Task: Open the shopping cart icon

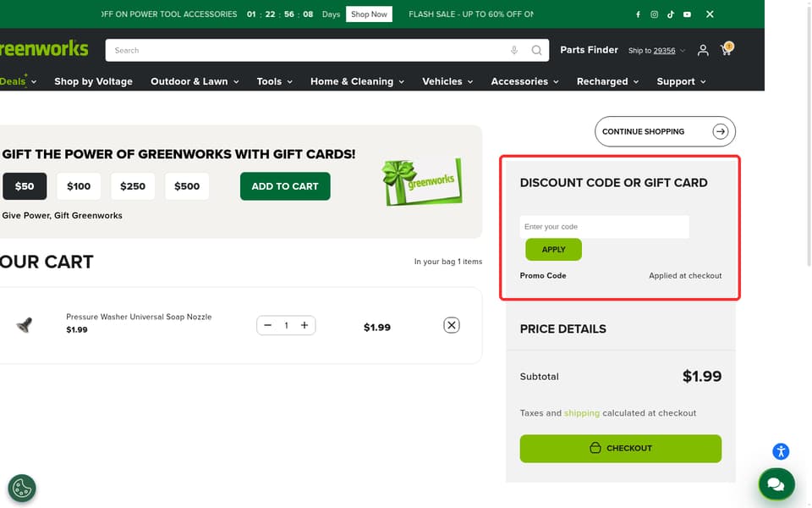Action: pyautogui.click(x=727, y=49)
